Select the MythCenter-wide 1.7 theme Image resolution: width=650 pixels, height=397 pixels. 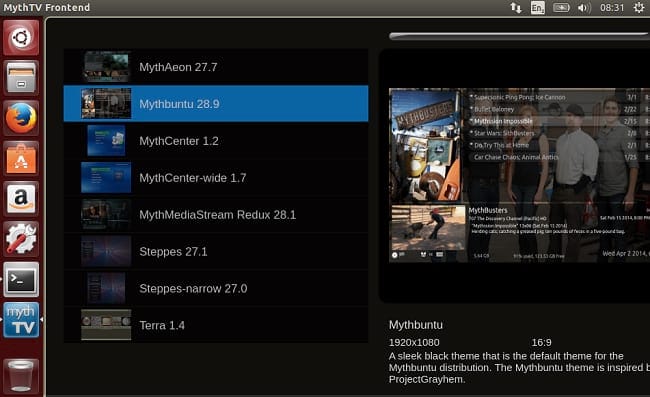click(x=216, y=178)
